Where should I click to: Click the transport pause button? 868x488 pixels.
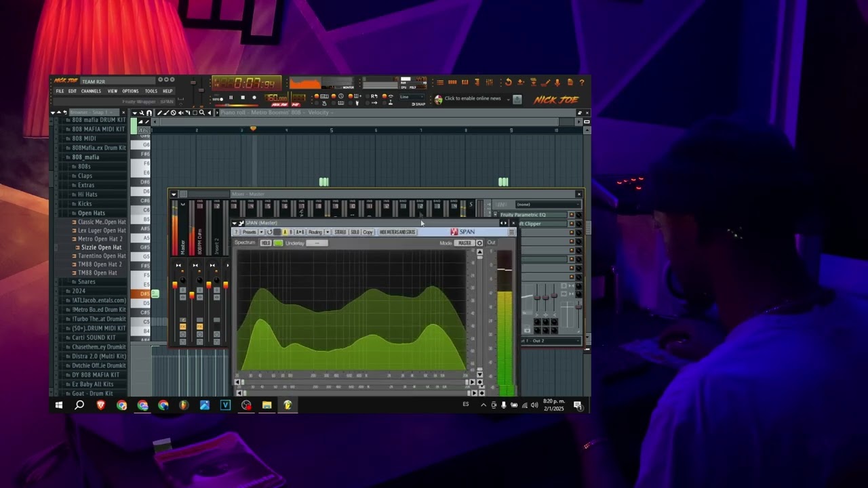(231, 98)
